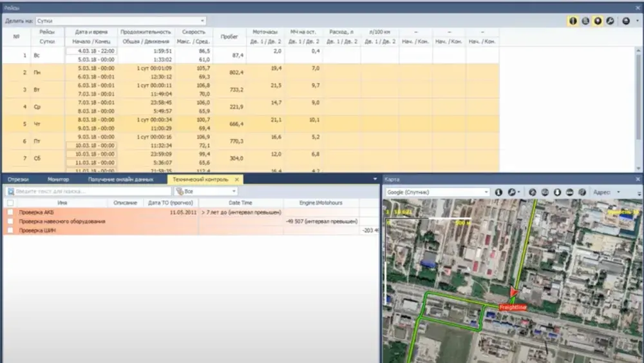Toggle the highlighted vertical split icon in Рейсы toolbar
Screen dimensions: 644x363
pos(573,21)
